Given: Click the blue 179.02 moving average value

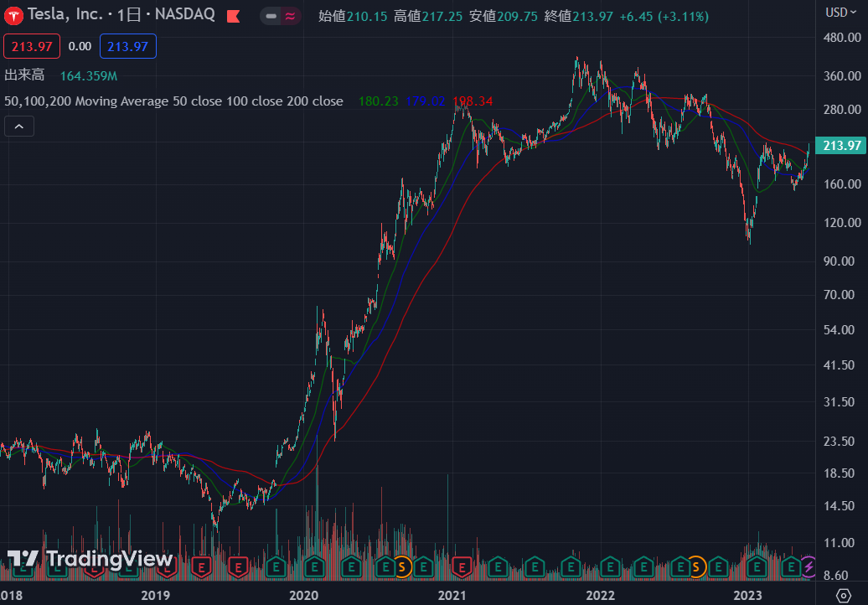Looking at the screenshot, I should point(425,101).
